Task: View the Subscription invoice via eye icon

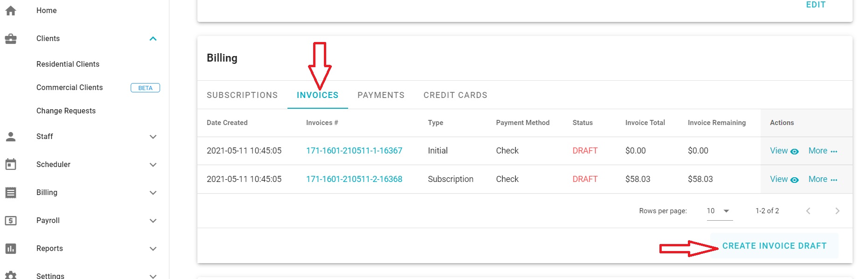Action: pos(794,180)
